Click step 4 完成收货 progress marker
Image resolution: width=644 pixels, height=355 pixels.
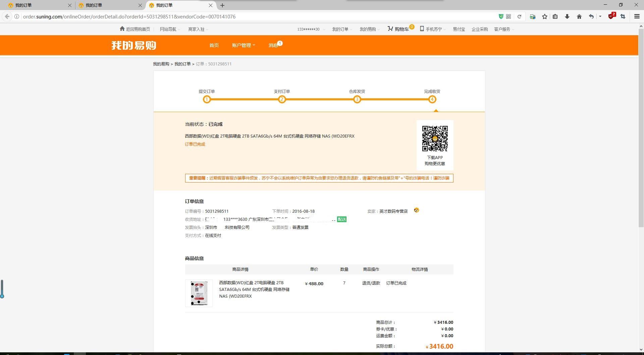432,99
